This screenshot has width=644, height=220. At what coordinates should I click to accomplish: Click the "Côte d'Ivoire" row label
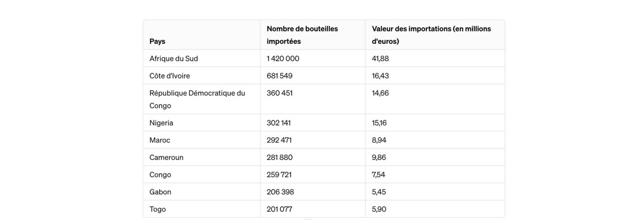(x=169, y=76)
